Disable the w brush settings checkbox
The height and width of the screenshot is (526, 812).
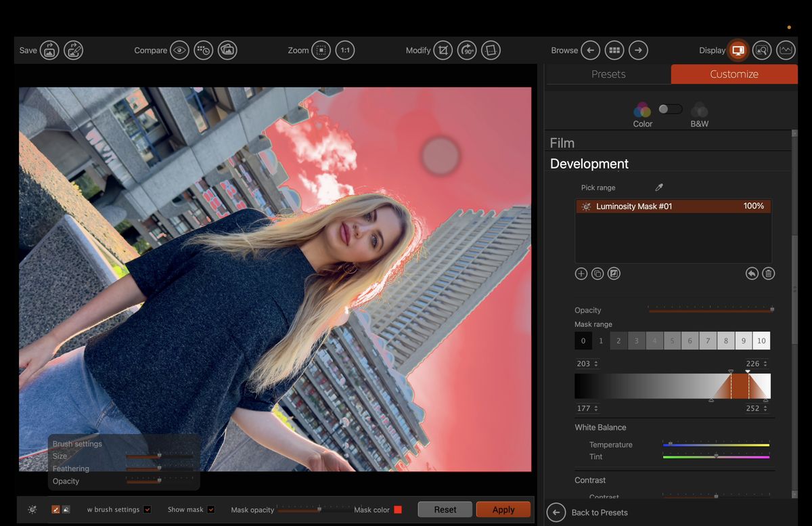click(x=148, y=510)
